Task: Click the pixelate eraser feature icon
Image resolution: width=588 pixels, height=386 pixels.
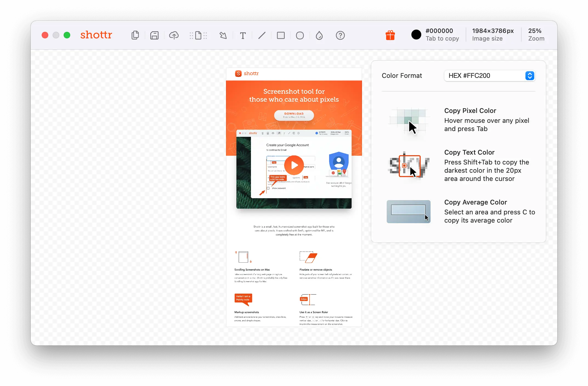Action: coord(308,257)
